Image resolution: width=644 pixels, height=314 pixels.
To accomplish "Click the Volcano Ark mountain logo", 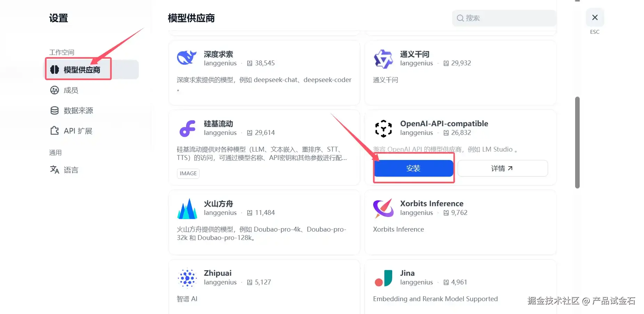I will [187, 208].
